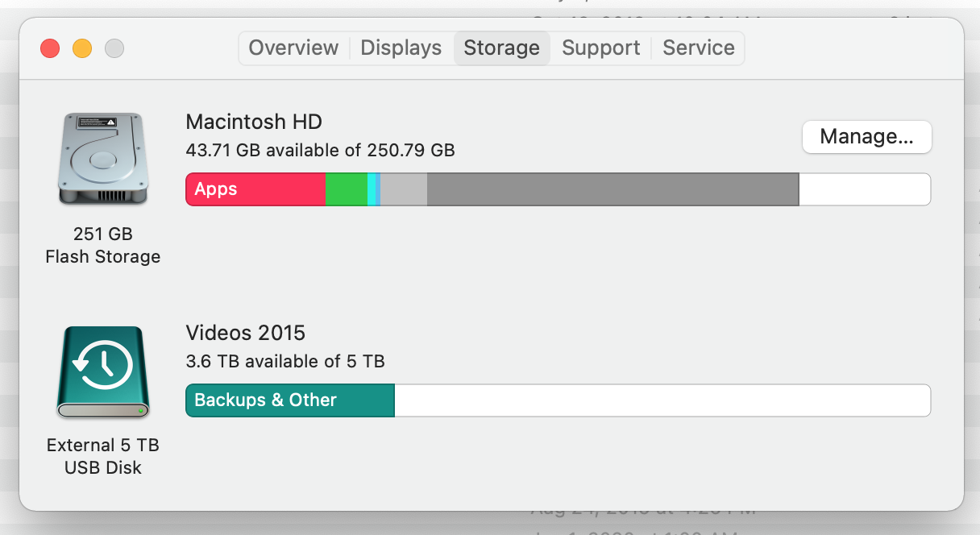Click the Videos 2015 volume name
This screenshot has height=535, width=980.
click(x=246, y=333)
